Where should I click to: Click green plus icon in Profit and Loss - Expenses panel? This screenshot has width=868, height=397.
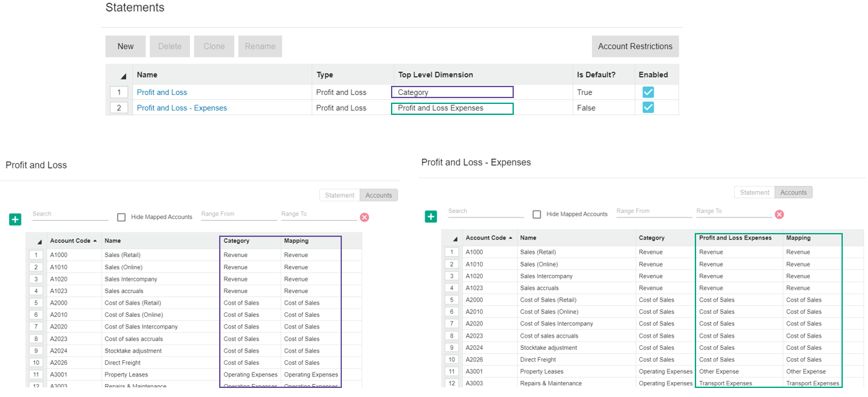click(x=431, y=216)
